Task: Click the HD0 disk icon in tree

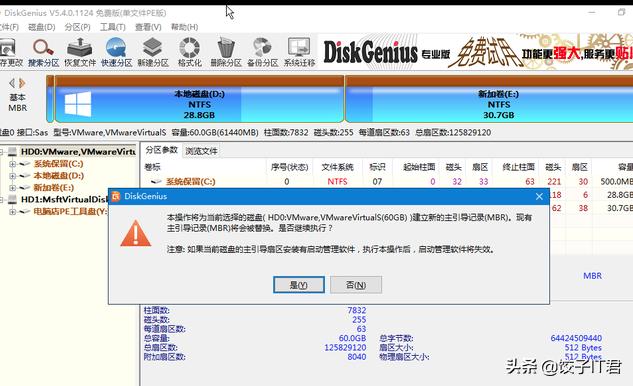Action: pos(13,152)
